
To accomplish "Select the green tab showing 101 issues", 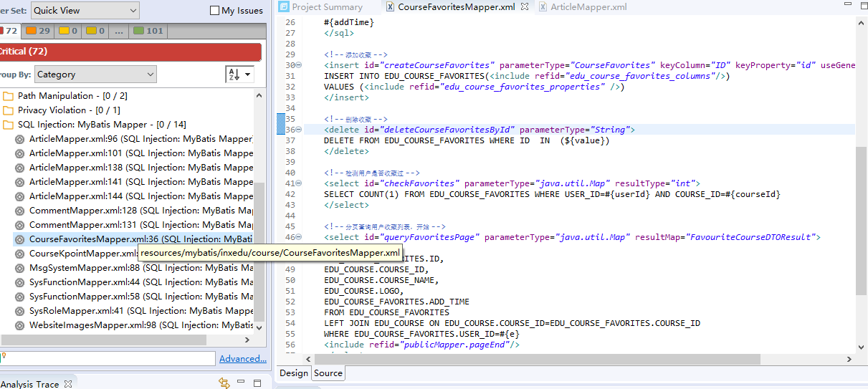I will coord(148,31).
